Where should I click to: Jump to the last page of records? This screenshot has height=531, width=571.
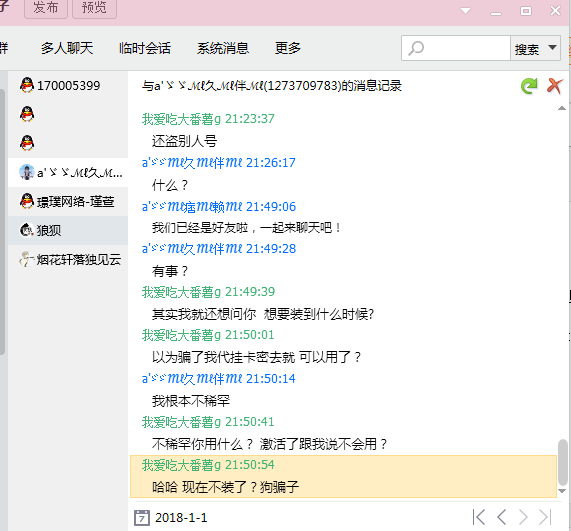coord(546,517)
